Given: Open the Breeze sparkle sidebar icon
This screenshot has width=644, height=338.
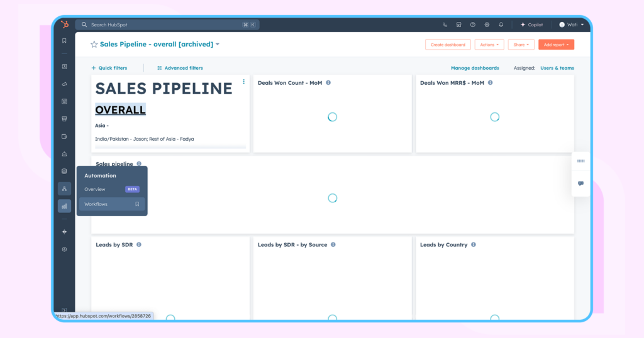Looking at the screenshot, I should (x=65, y=232).
